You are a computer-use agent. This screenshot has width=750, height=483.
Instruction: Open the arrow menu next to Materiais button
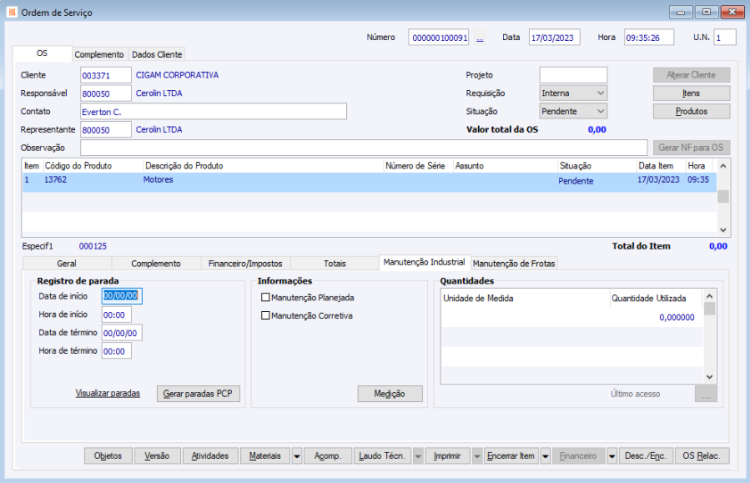[297, 456]
